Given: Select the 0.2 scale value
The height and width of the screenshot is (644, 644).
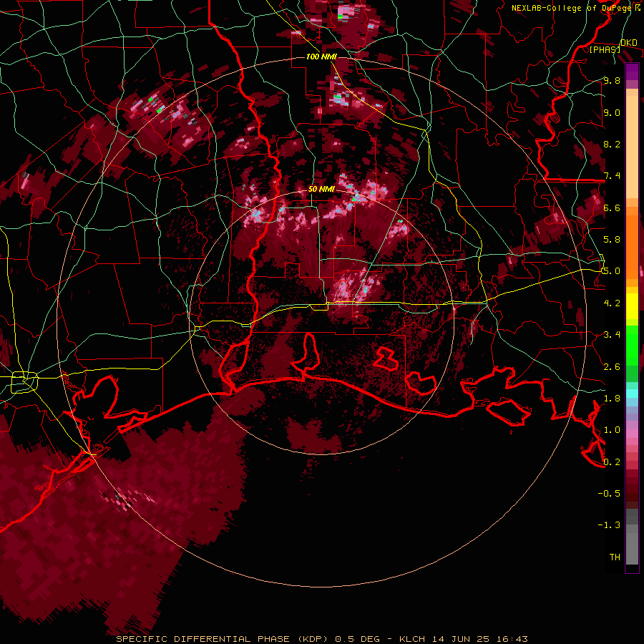Looking at the screenshot, I should 612,462.
